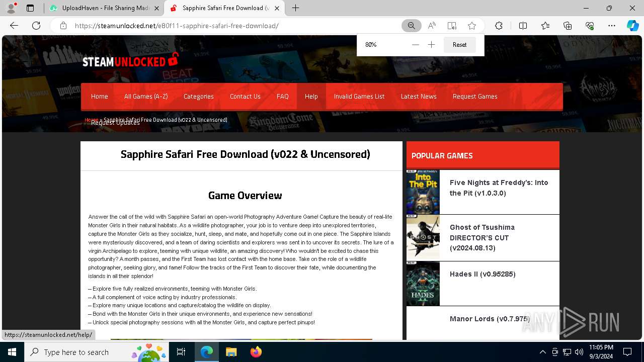Go to Home in site navigation
Image resolution: width=644 pixels, height=362 pixels.
tap(100, 97)
